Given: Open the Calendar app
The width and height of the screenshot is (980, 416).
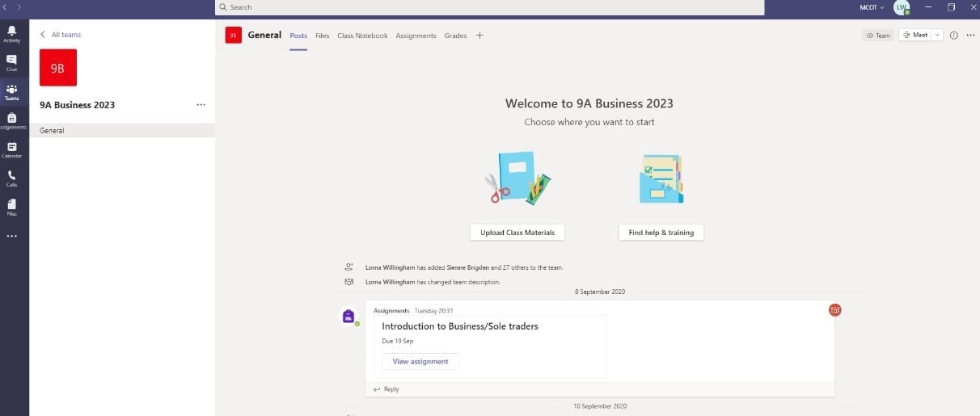Looking at the screenshot, I should 11,150.
